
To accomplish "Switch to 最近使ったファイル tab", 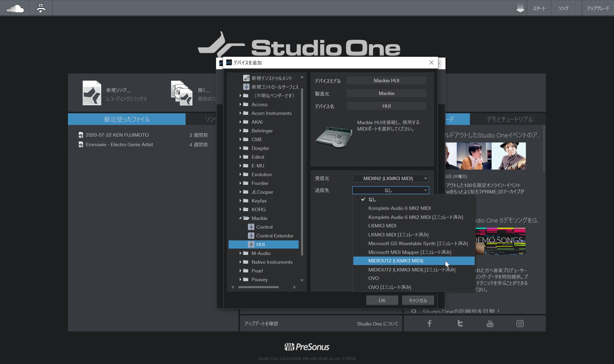I will (127, 119).
